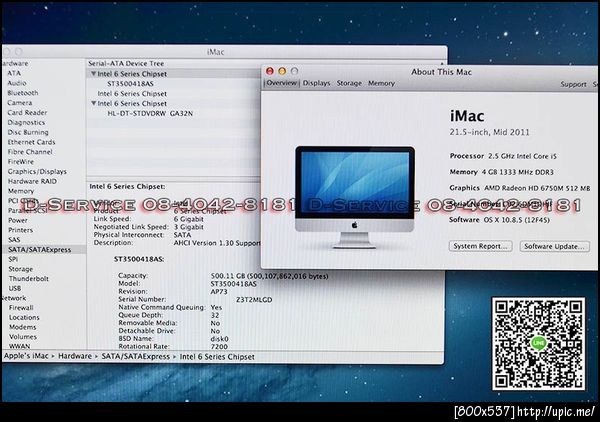The image size is (600, 422).
Task: Collapse the Intel 6 Series Chipset above HL-DT-STDVDRW
Action: coord(93,103)
